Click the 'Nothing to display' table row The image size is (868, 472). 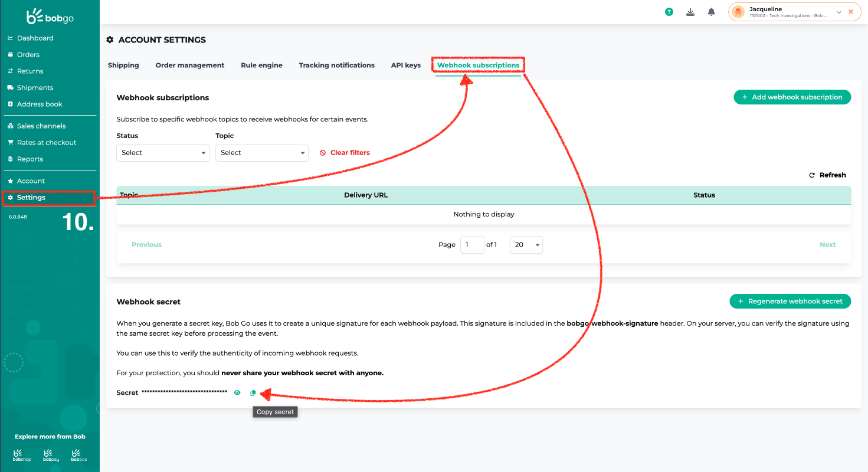pos(484,214)
